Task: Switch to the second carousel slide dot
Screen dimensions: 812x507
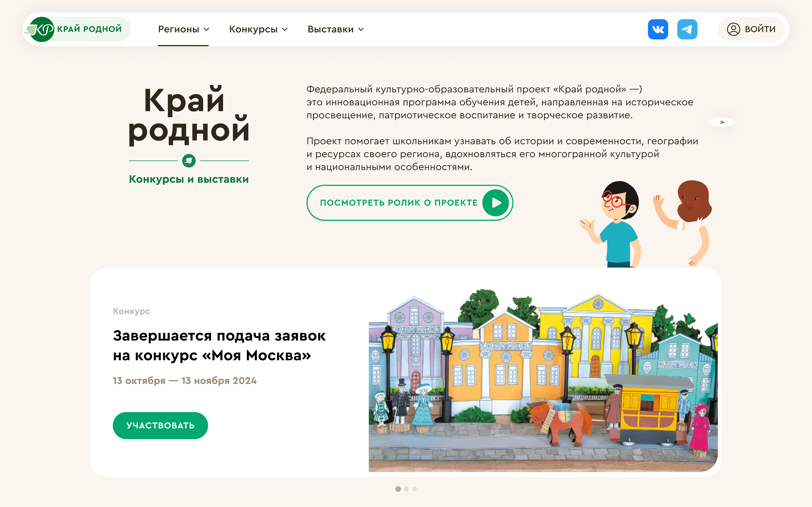Action: (x=406, y=489)
